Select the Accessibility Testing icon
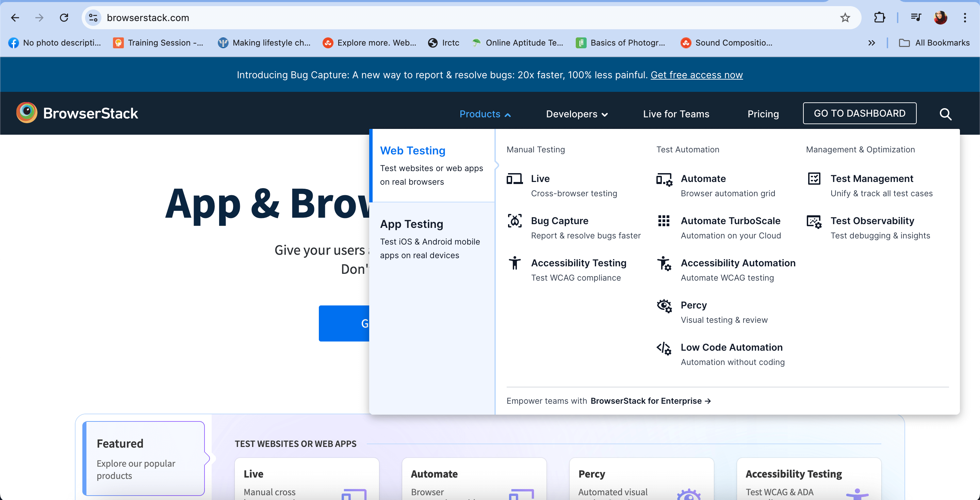The image size is (980, 500). click(514, 263)
